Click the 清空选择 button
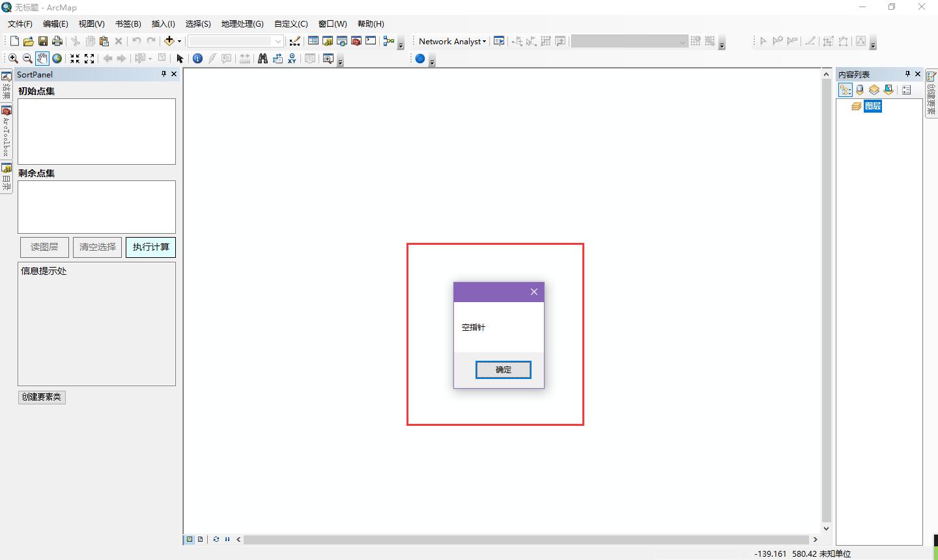Image resolution: width=938 pixels, height=560 pixels. pyautogui.click(x=97, y=247)
